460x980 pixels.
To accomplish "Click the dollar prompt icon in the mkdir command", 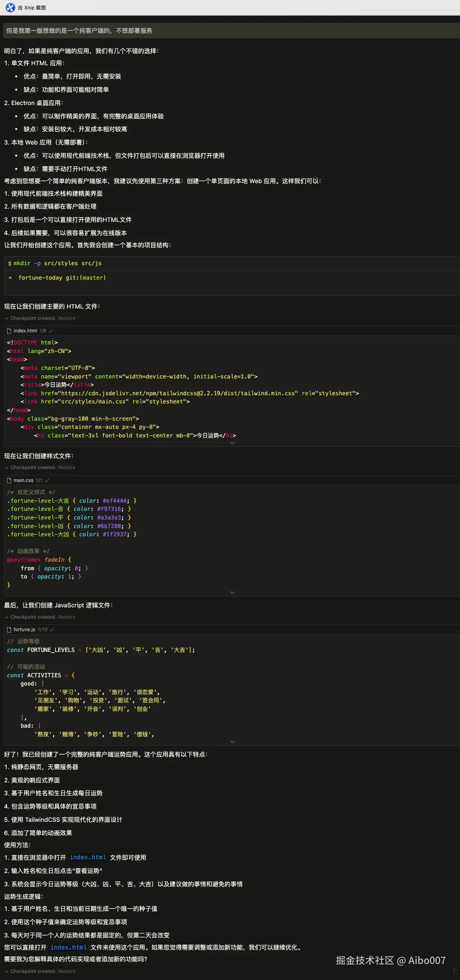I will (x=9, y=264).
